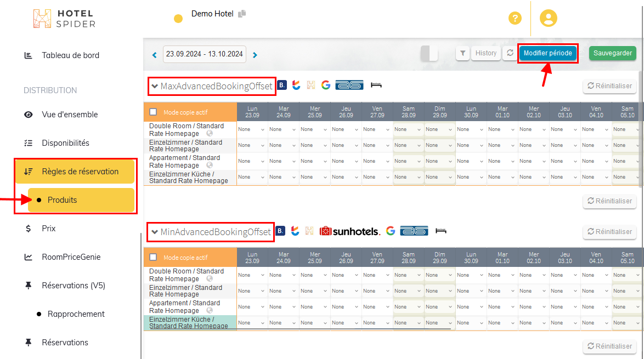Open Double Room dropdown for Lun 23.09 in MaxAdvancedBookingOffset
The image size is (644, 359).
coord(252,130)
